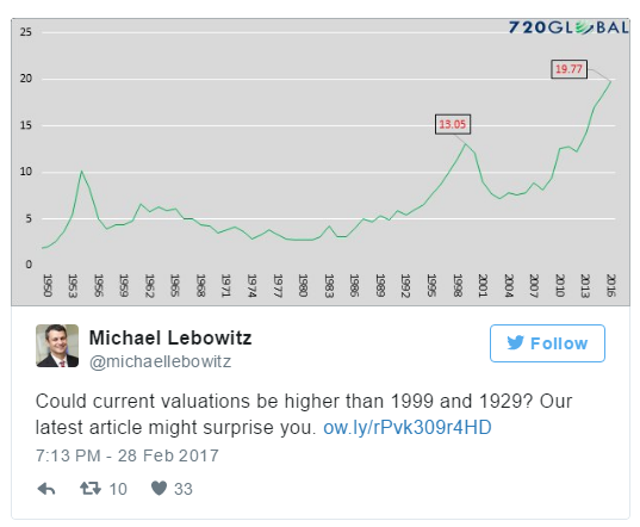Retweet the tweet using the retweet icon
The width and height of the screenshot is (640, 527).
click(90, 489)
